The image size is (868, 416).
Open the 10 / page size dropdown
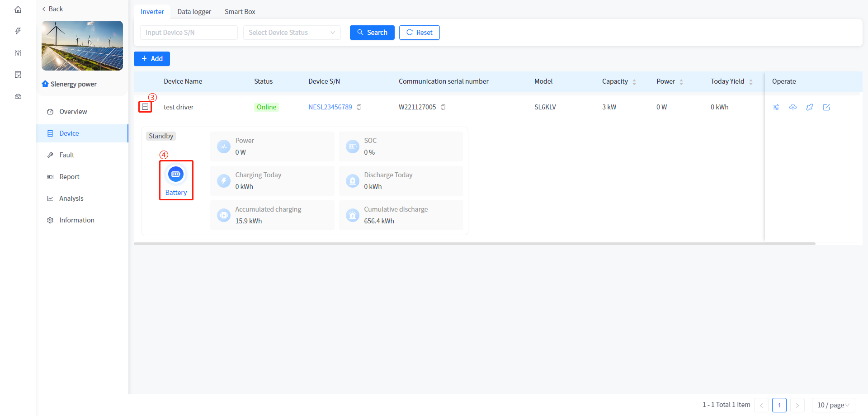833,405
